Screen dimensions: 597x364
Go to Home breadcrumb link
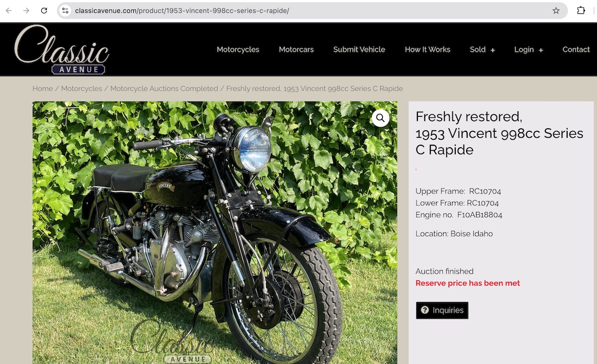[43, 89]
